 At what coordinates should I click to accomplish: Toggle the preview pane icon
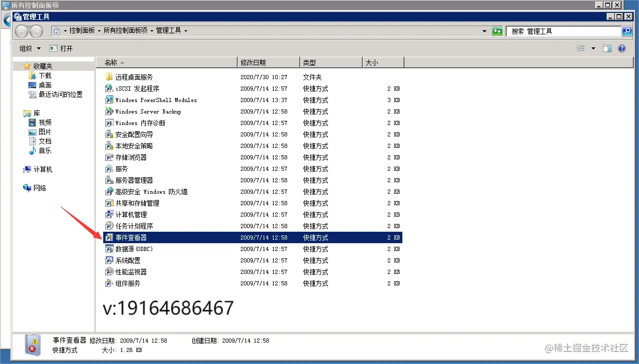pos(607,48)
